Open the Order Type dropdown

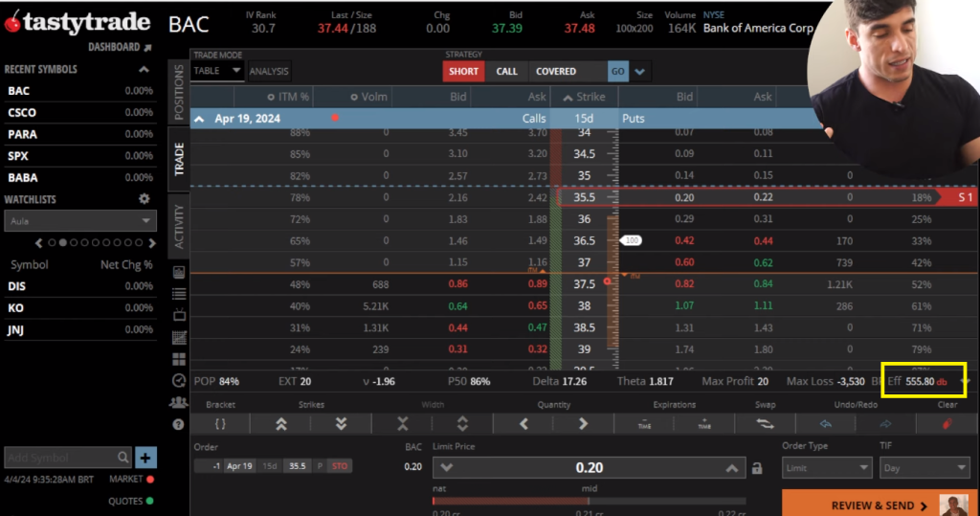(x=826, y=468)
